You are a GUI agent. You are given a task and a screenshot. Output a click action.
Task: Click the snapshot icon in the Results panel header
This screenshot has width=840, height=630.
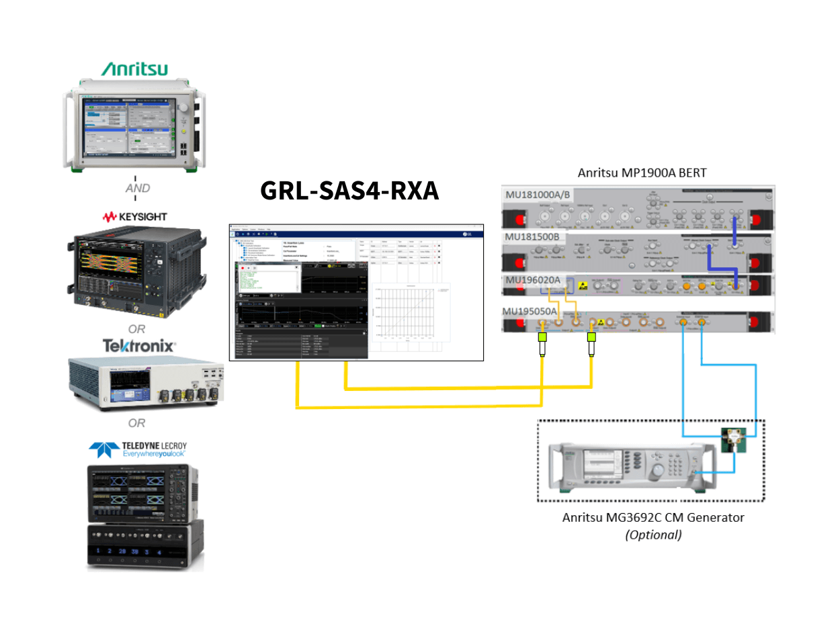point(364,332)
